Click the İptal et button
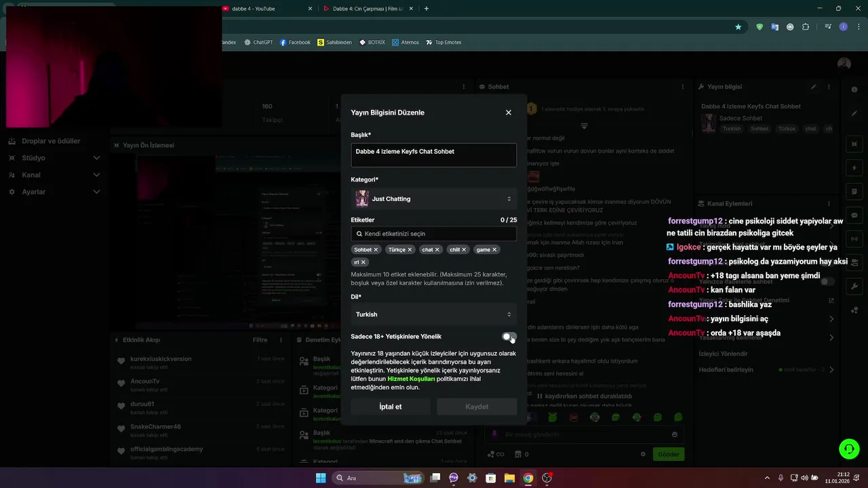 click(391, 407)
